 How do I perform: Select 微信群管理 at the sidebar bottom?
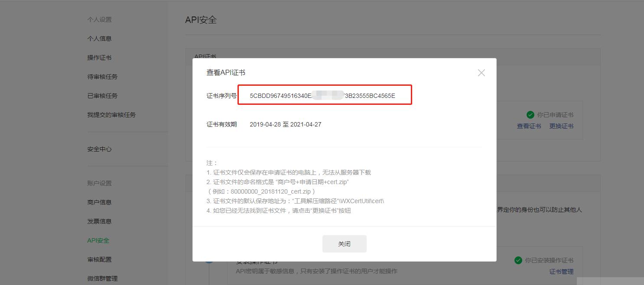click(101, 278)
